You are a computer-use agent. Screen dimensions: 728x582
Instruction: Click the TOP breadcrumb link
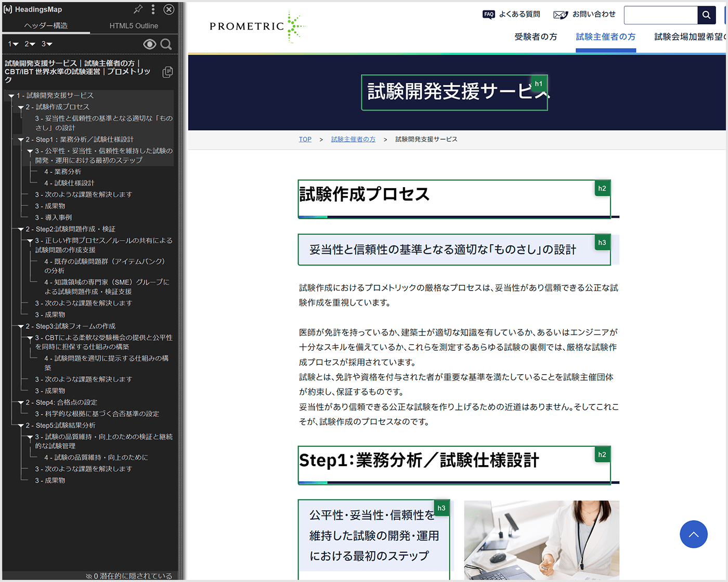coord(305,139)
